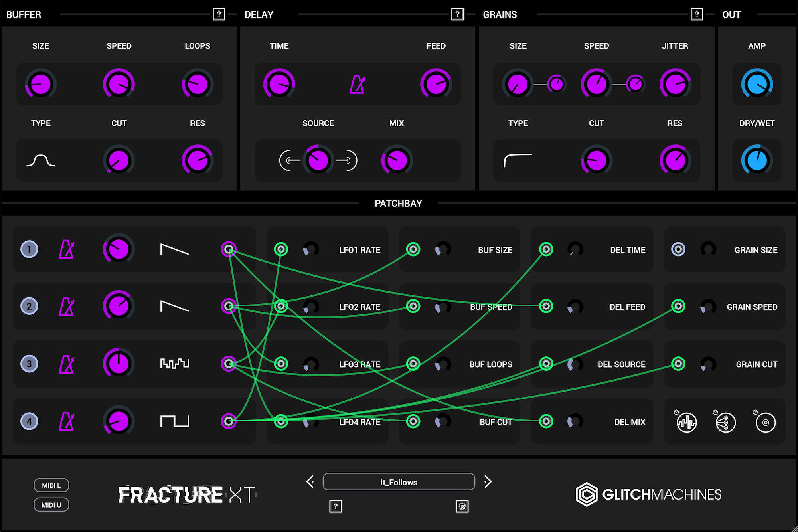Toggle the LFO 2 number button

click(29, 306)
